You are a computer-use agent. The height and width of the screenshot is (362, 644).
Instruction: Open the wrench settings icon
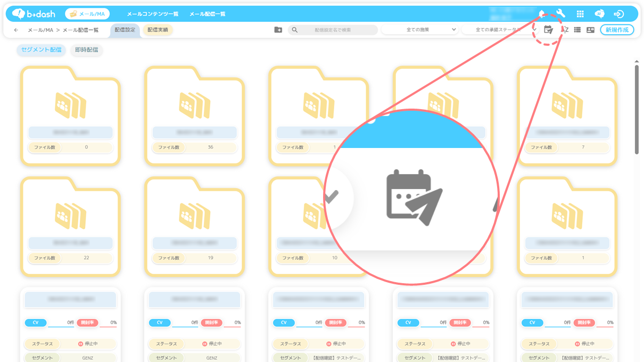point(560,14)
